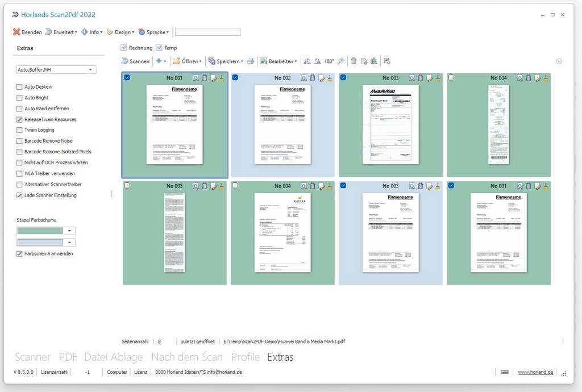The width and height of the screenshot is (582, 392).
Task: Delete pages using the toolbar trash icon
Action: 354,61
